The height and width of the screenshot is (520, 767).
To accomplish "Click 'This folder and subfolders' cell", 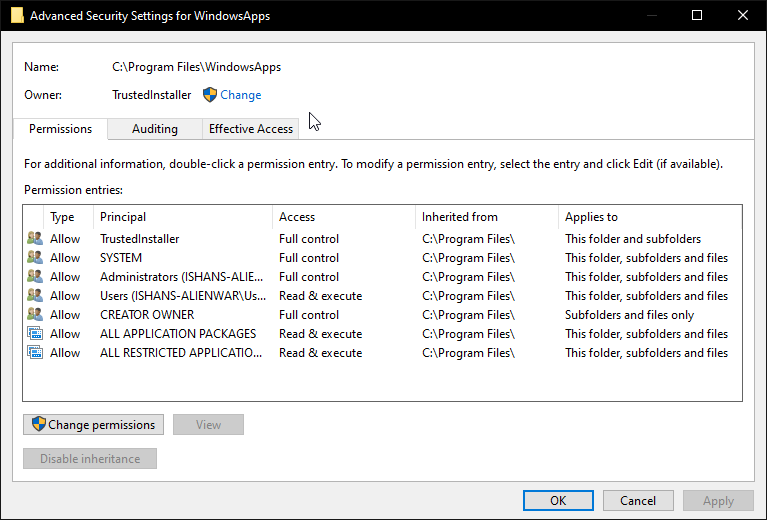I will [633, 239].
